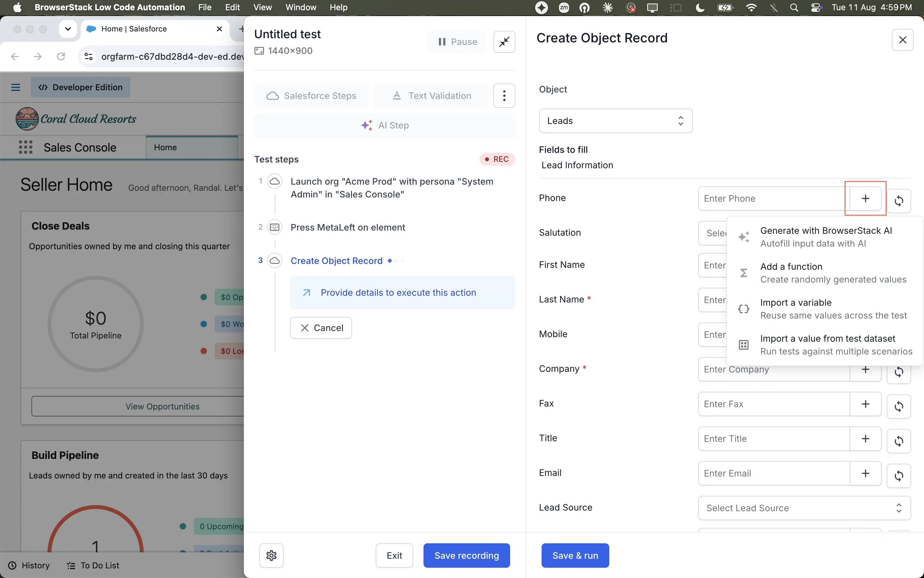Click the refresh icon beside Phone field

pos(899,201)
